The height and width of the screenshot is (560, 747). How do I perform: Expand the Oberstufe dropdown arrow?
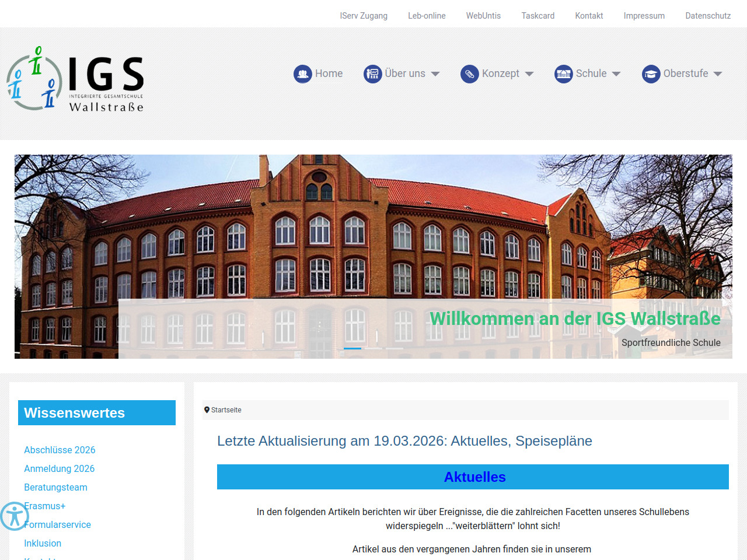[x=718, y=74]
